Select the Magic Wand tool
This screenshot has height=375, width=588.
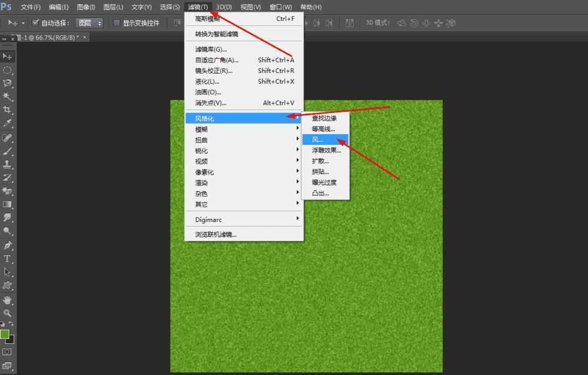pyautogui.click(x=8, y=97)
